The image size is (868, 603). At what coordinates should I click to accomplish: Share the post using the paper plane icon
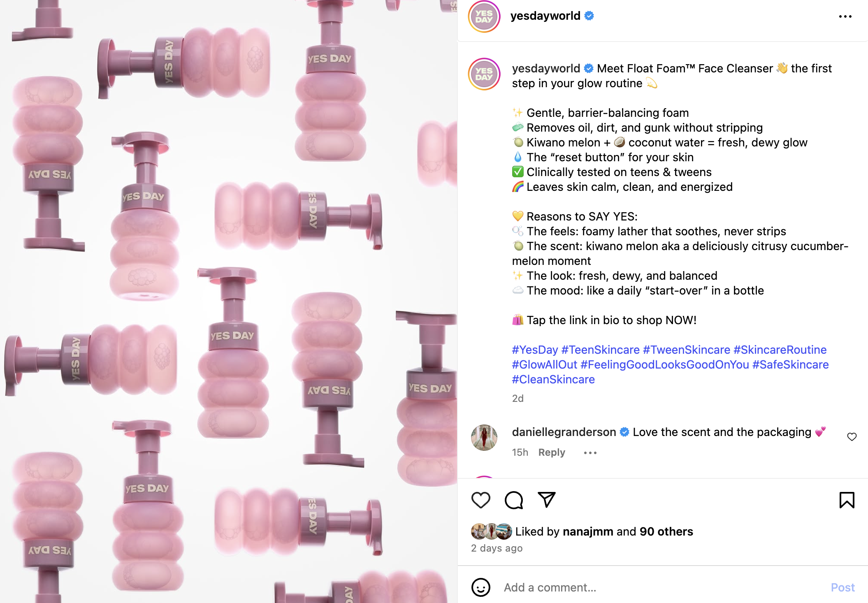pyautogui.click(x=547, y=500)
